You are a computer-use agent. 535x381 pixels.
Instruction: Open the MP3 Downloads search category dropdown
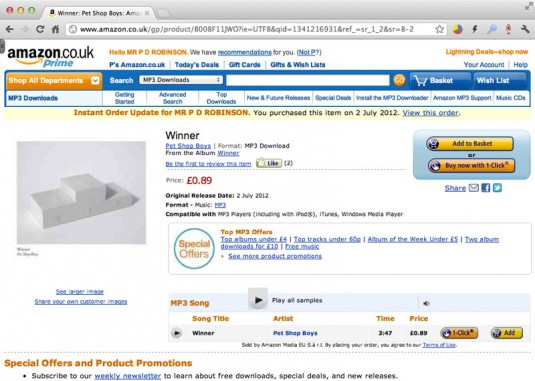pyautogui.click(x=181, y=80)
